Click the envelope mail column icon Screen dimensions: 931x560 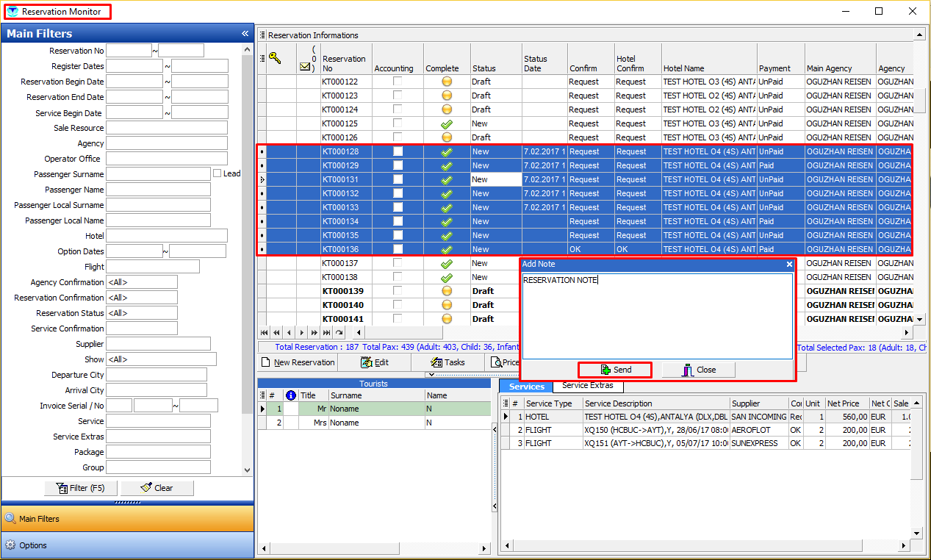point(306,67)
